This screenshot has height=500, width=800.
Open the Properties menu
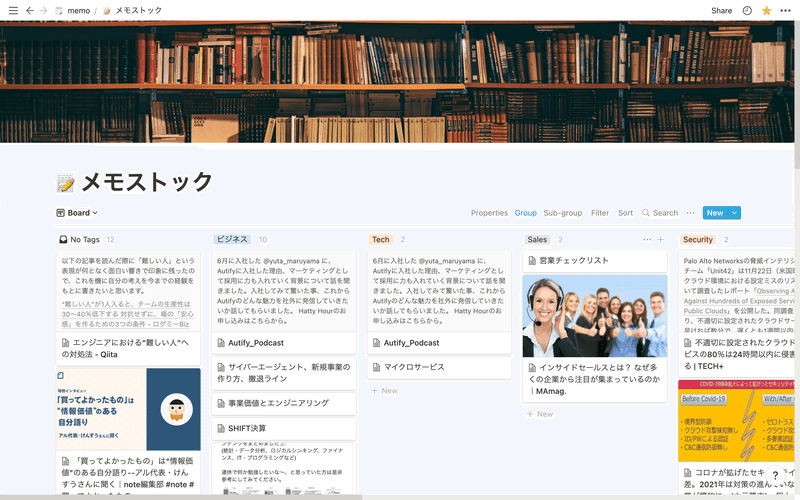[x=489, y=213]
